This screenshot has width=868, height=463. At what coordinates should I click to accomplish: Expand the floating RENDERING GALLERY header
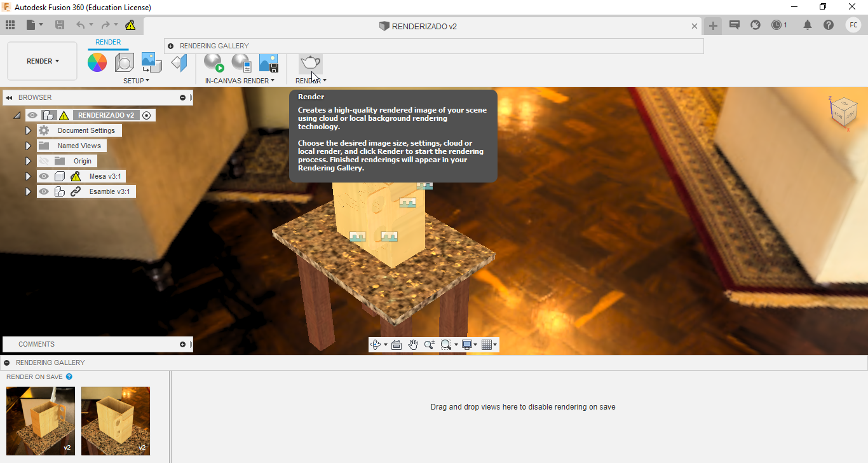(171, 46)
